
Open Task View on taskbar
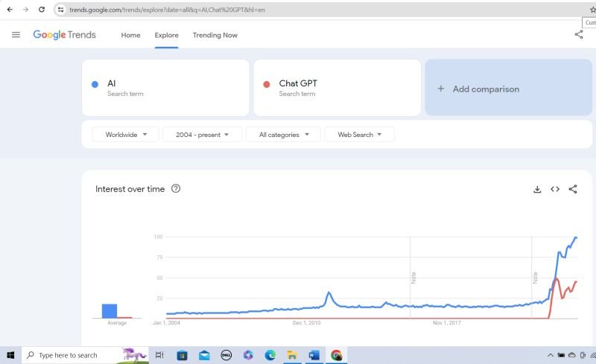(159, 355)
